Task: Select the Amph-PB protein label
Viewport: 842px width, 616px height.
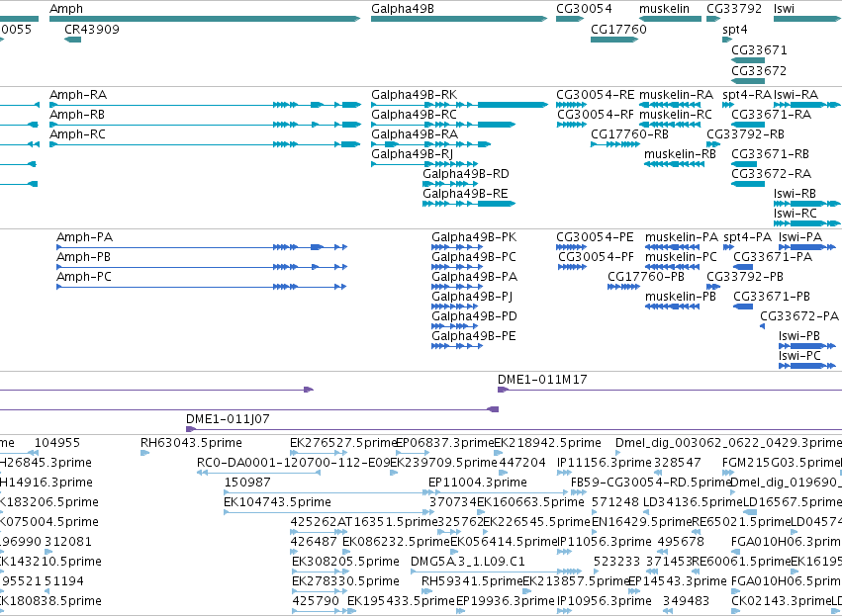Action: tap(83, 257)
